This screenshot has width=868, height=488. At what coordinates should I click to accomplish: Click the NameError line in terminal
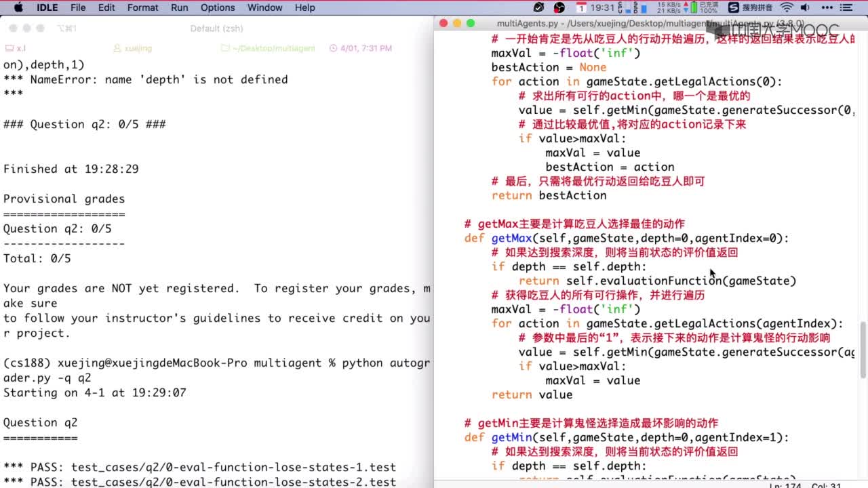pyautogui.click(x=146, y=79)
